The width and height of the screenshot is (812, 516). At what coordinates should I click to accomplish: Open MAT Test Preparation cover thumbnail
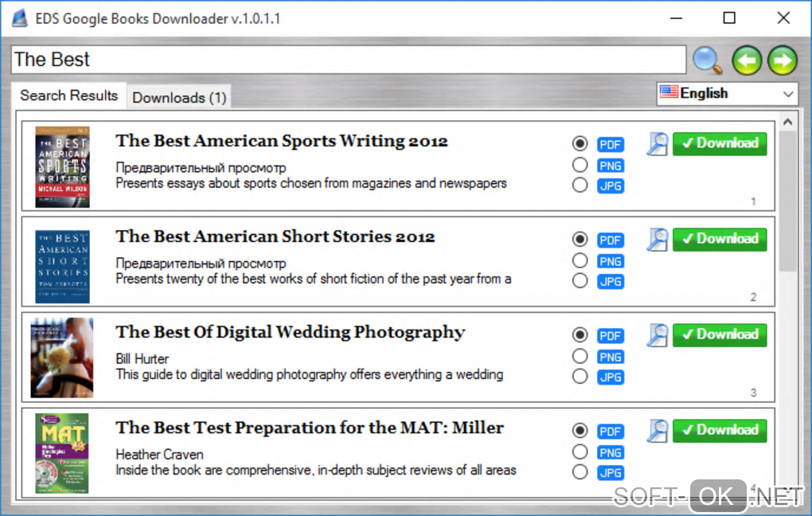coord(62,453)
